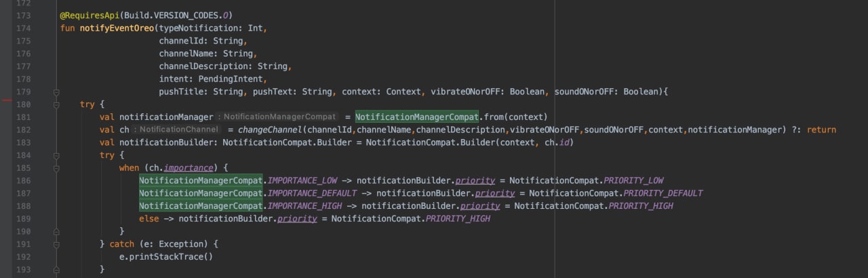Click the NotificationManagerCompat inlay type hint
This screenshot has width=868, height=278.
[x=277, y=117]
